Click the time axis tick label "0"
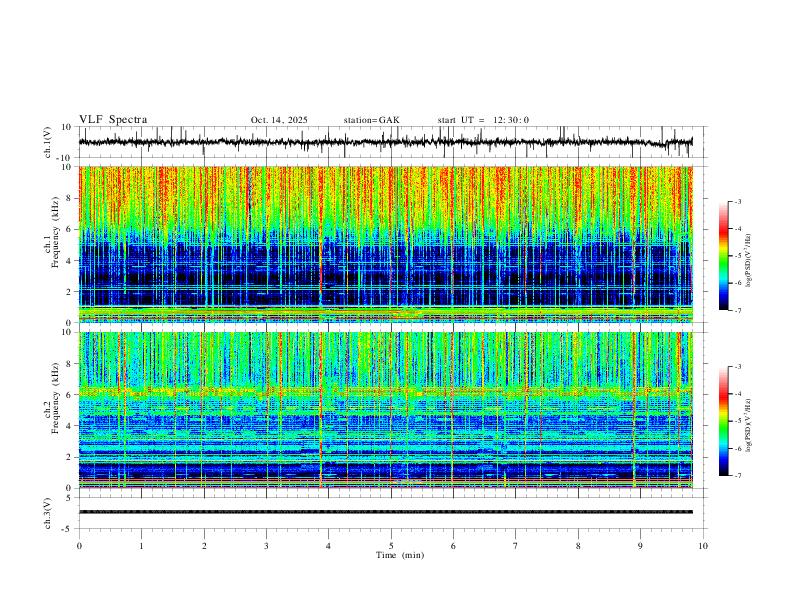 pyautogui.click(x=79, y=546)
